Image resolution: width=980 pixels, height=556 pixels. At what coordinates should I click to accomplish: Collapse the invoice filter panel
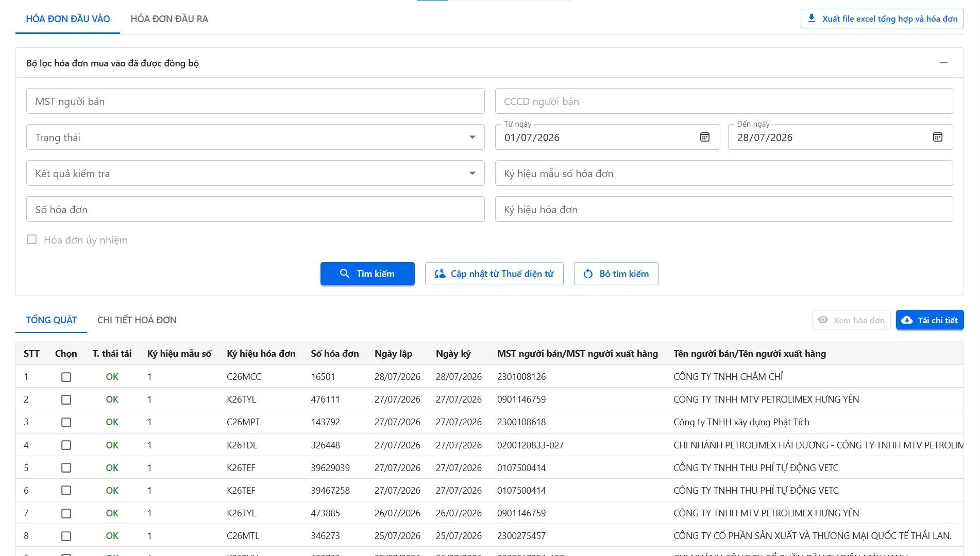coord(943,63)
